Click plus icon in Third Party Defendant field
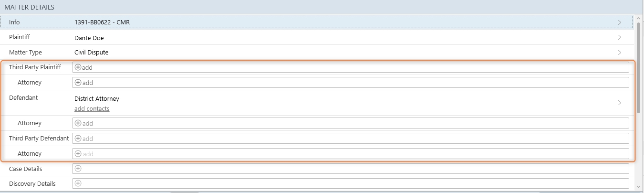This screenshot has width=644, height=193. [x=78, y=139]
